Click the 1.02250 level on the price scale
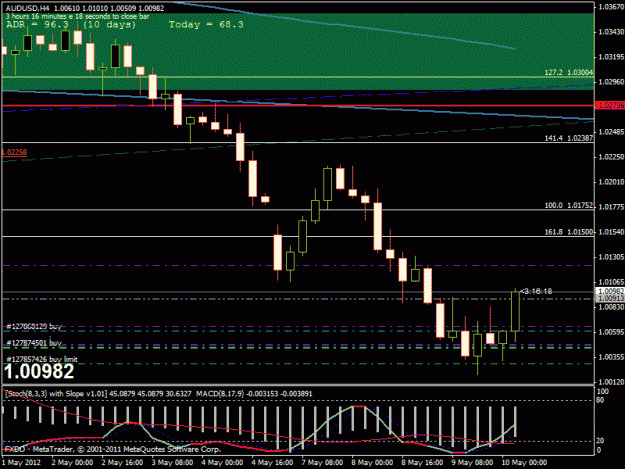 click(611, 157)
